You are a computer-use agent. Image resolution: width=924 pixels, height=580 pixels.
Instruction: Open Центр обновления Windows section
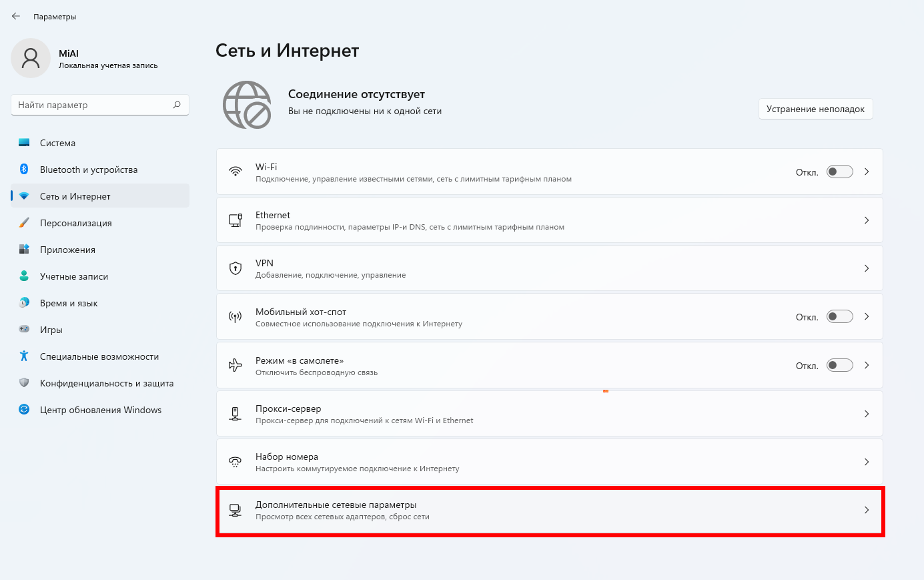point(100,410)
